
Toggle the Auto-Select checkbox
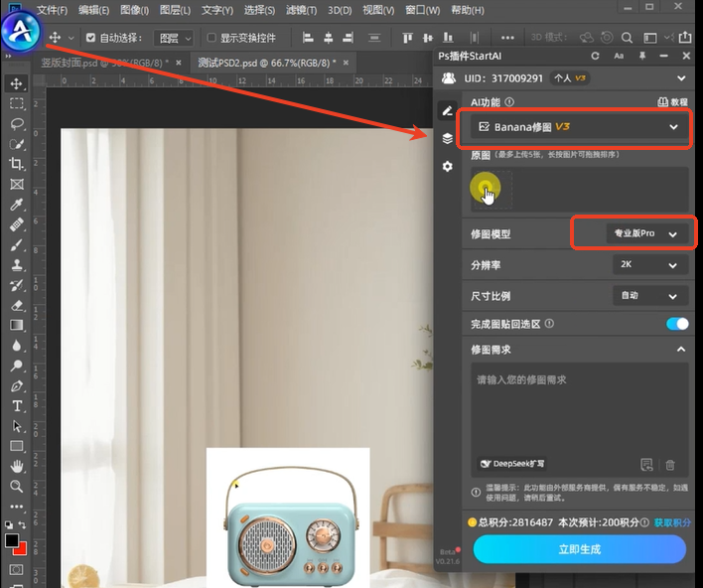click(90, 38)
